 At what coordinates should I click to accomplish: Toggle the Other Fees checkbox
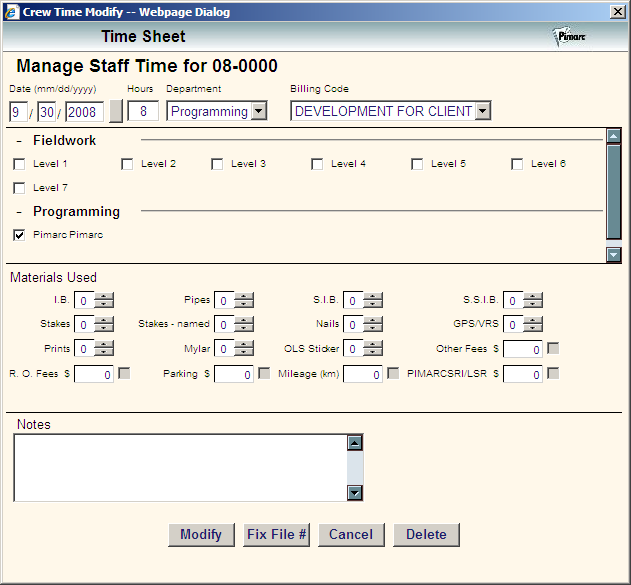553,348
